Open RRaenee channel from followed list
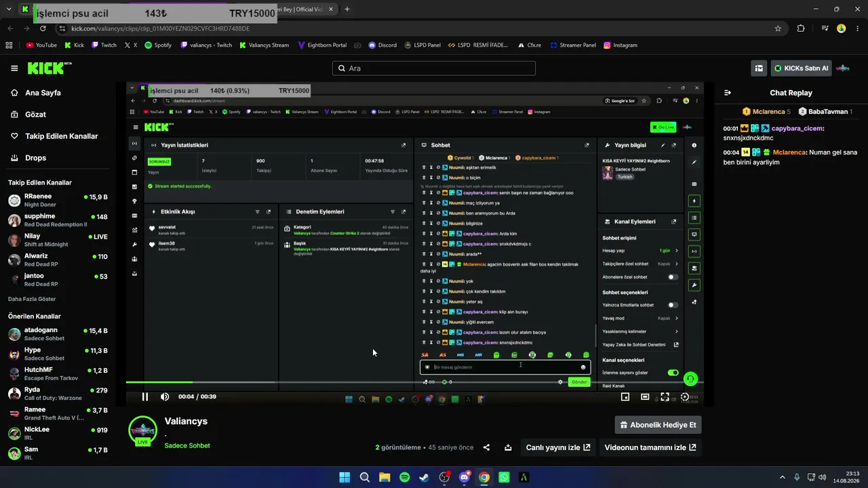The image size is (868, 488). tap(58, 200)
